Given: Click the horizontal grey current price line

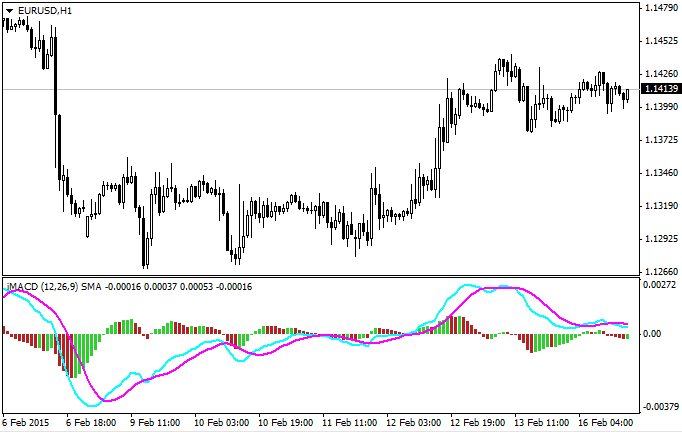Looking at the screenshot, I should tap(300, 90).
